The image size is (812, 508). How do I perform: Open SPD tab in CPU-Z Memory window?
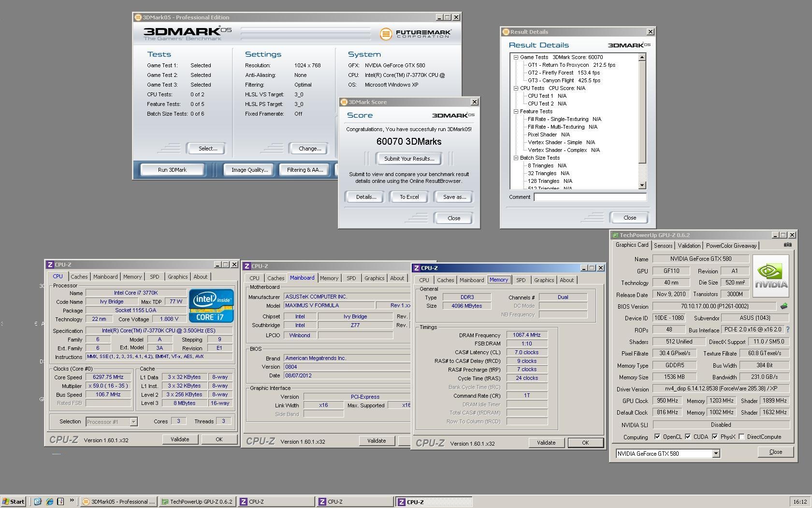(x=521, y=280)
